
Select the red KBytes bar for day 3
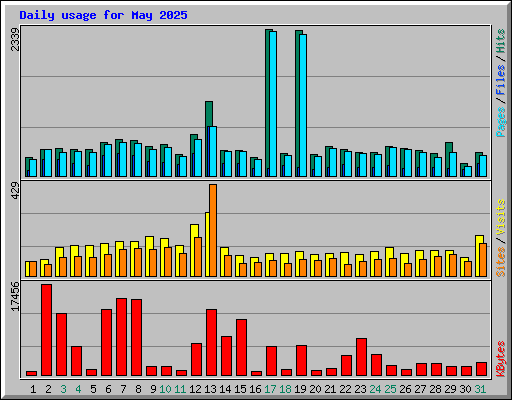coord(61,345)
